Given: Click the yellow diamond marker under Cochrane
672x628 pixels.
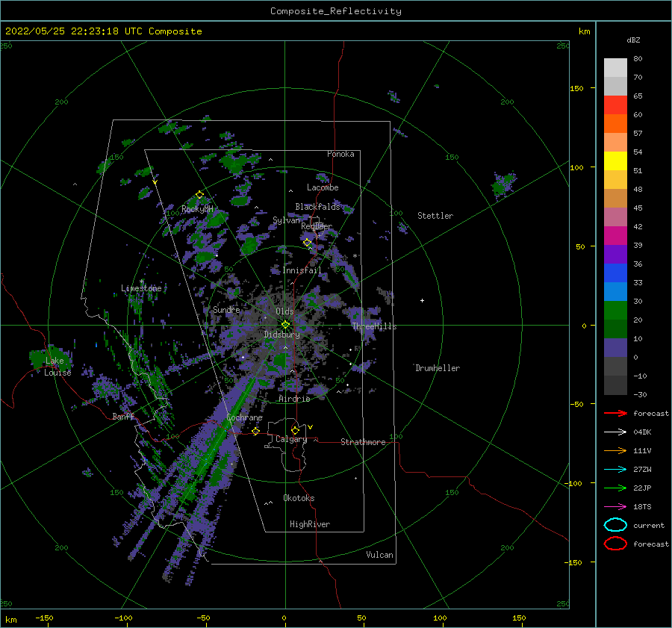Looking at the screenshot, I should (256, 432).
